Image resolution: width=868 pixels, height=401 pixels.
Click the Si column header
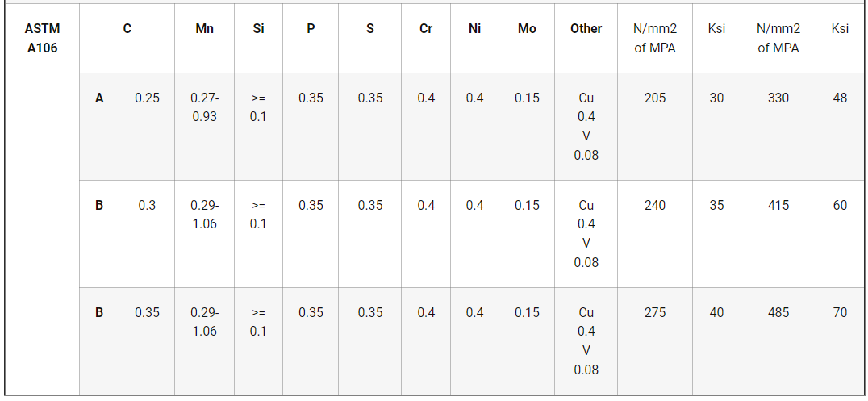point(258,28)
